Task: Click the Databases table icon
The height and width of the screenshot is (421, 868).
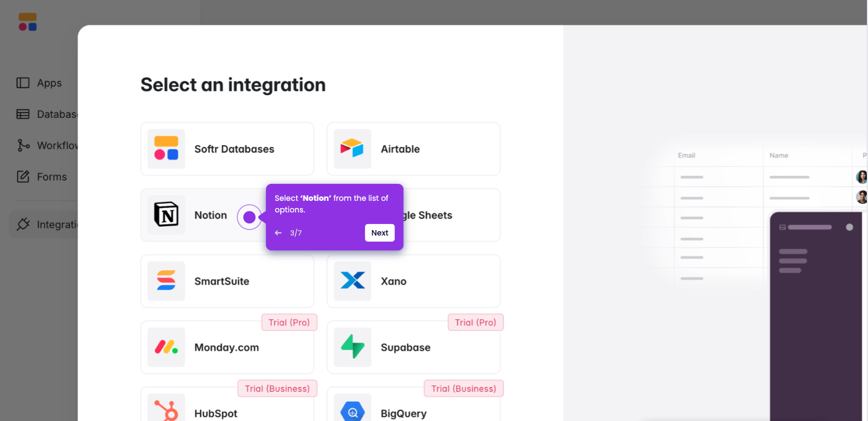Action: [23, 114]
